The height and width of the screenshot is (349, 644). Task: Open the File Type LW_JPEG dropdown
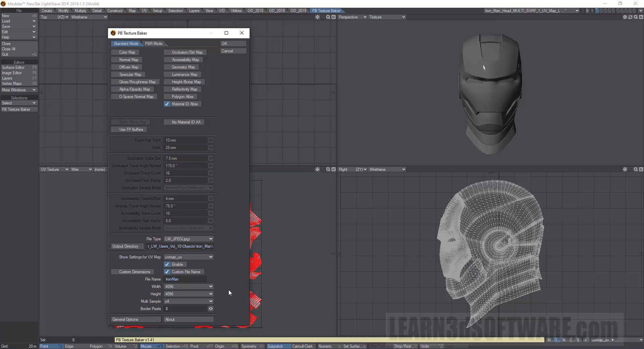click(189, 239)
